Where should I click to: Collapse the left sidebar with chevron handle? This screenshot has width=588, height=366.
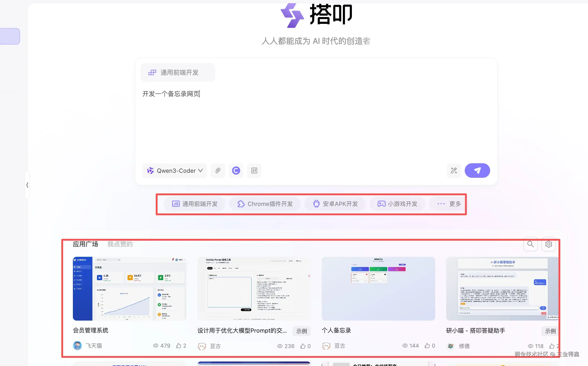pos(27,185)
